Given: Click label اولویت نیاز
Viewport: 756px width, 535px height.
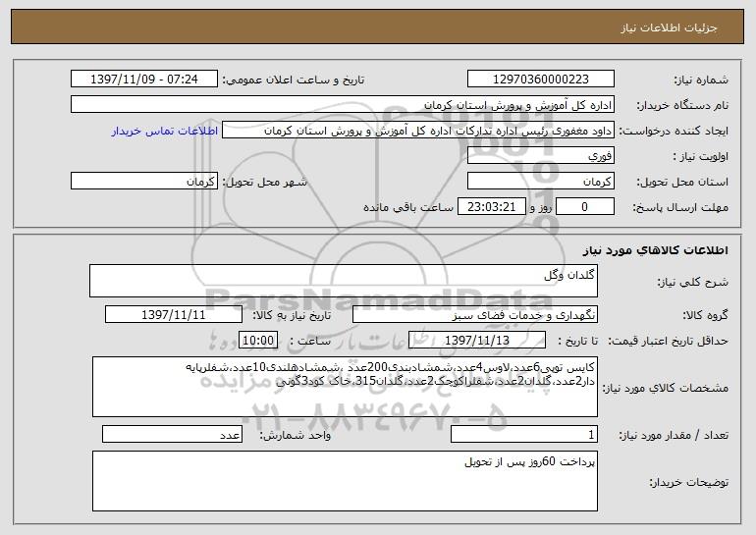Looking at the screenshot, I should [x=701, y=157].
